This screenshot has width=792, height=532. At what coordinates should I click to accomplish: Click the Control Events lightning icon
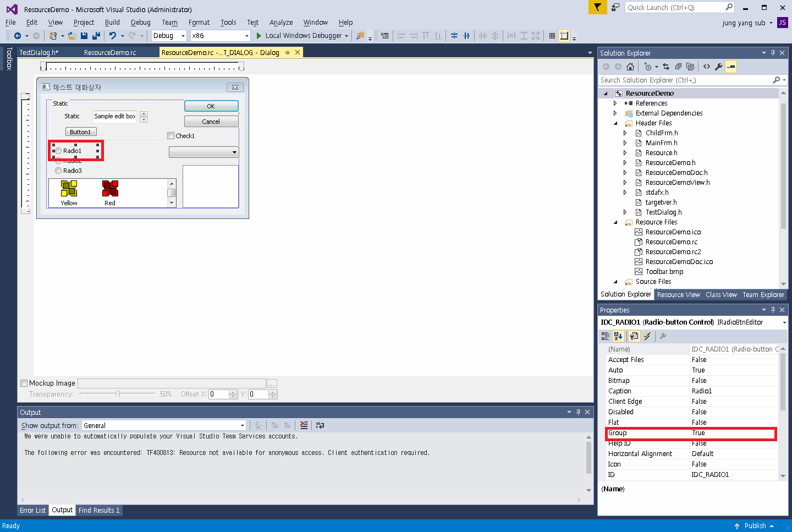(x=647, y=336)
